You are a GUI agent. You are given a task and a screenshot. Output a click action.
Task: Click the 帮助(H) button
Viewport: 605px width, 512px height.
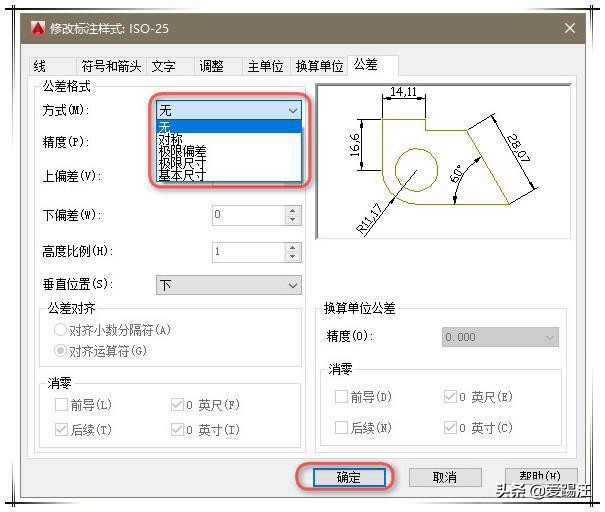pos(541,475)
